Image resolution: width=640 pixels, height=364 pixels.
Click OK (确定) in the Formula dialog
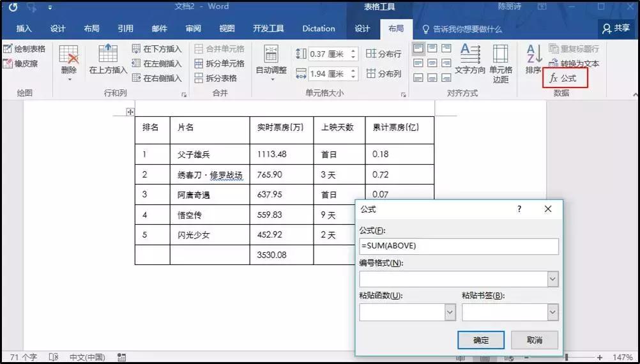481,340
